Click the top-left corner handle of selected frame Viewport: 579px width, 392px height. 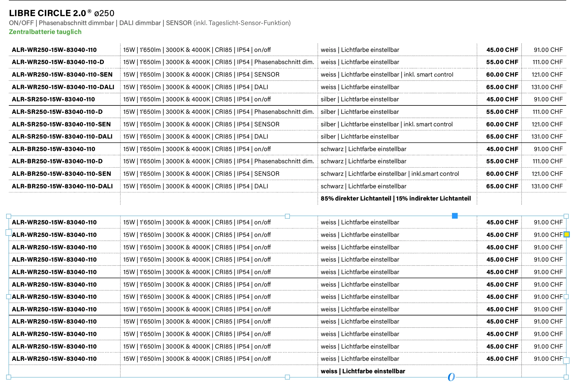(x=9, y=216)
